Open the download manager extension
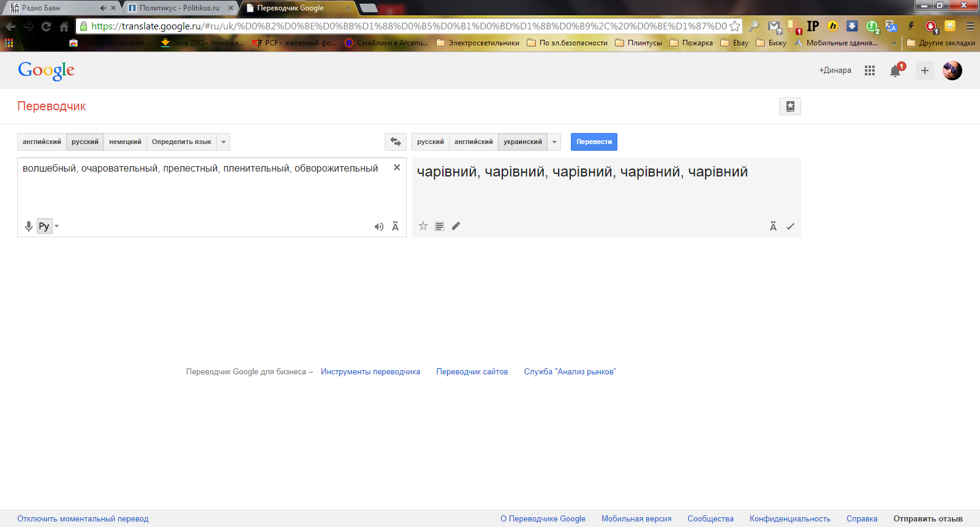 point(852,26)
